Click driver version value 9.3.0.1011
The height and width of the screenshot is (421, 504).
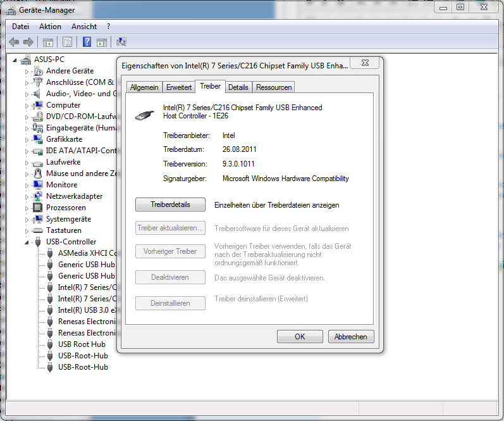pyautogui.click(x=238, y=164)
